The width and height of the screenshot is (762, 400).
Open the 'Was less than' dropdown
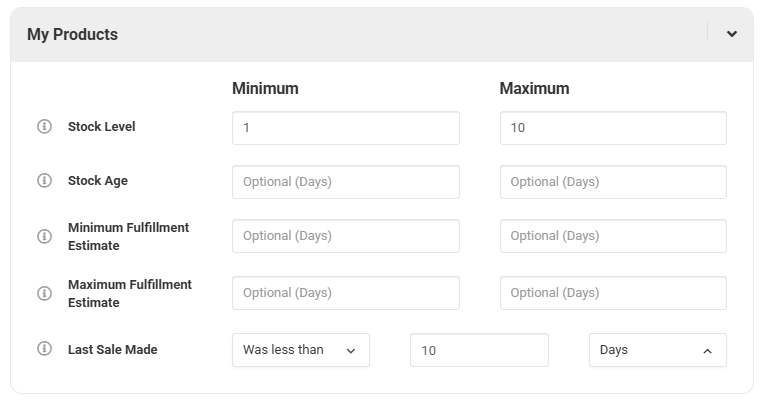[300, 350]
